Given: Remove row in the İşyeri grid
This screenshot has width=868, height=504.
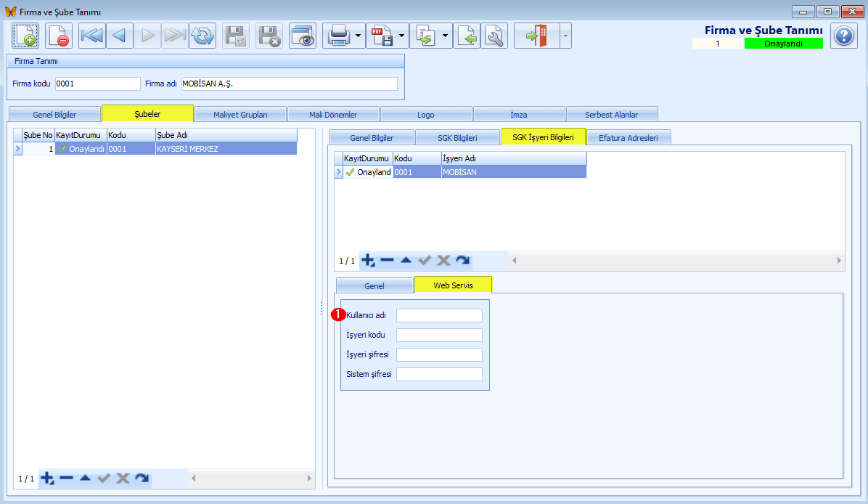Looking at the screenshot, I should 387,260.
